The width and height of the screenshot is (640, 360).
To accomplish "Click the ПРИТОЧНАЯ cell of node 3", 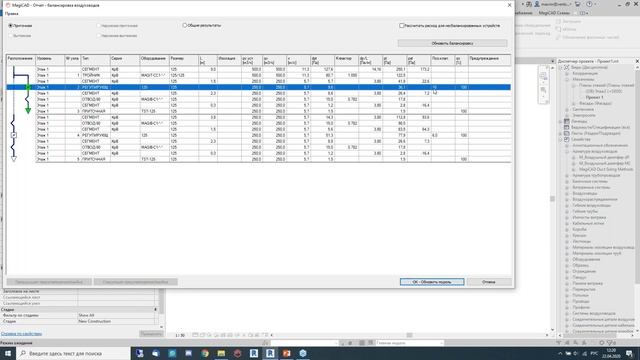I will click(95, 111).
